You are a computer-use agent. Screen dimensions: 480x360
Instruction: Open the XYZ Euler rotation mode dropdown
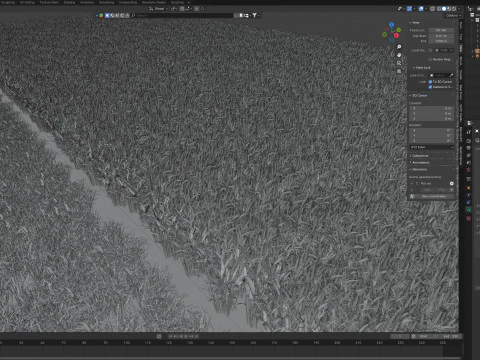click(x=432, y=147)
